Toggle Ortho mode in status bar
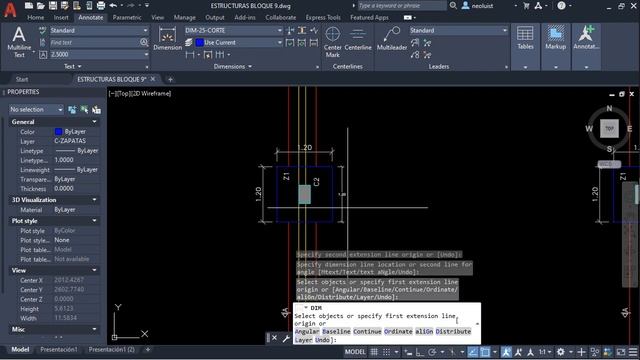Viewport: 640px width, 360px height. pos(420,352)
